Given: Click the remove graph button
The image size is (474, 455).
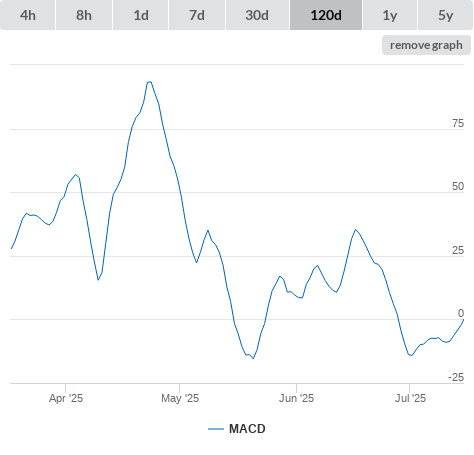Looking at the screenshot, I should tap(426, 45).
